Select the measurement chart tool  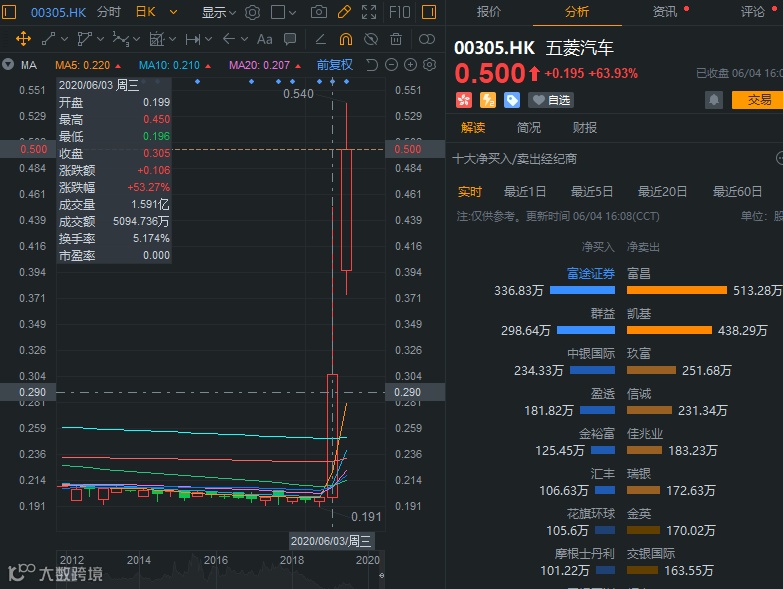[157, 38]
